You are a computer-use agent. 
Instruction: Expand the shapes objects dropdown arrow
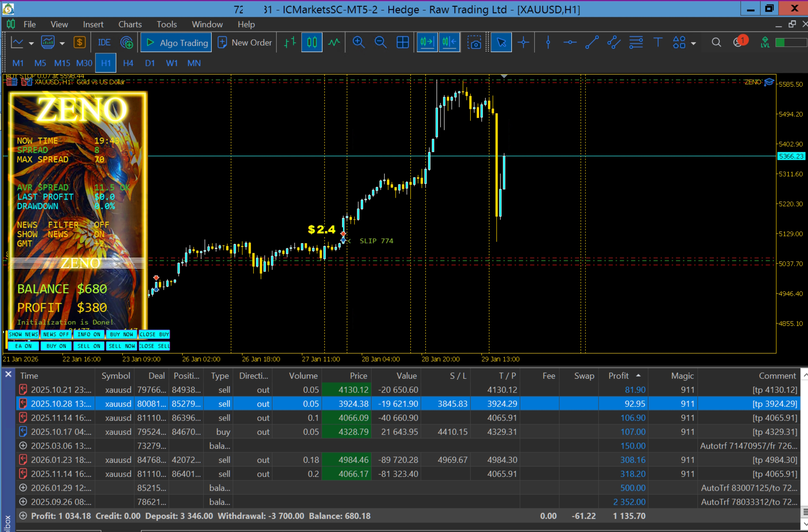pyautogui.click(x=693, y=43)
